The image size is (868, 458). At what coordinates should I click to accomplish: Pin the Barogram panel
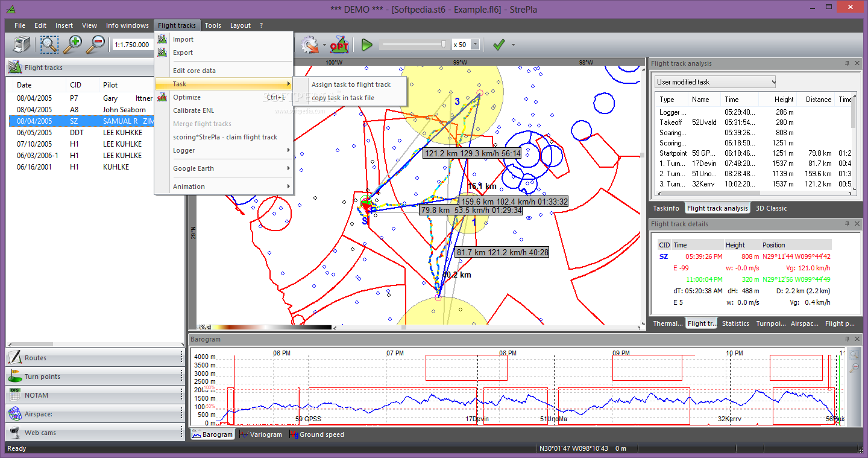(847, 339)
